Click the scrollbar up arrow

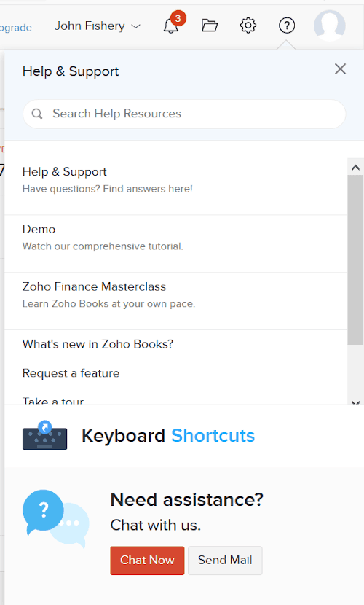[x=355, y=168]
